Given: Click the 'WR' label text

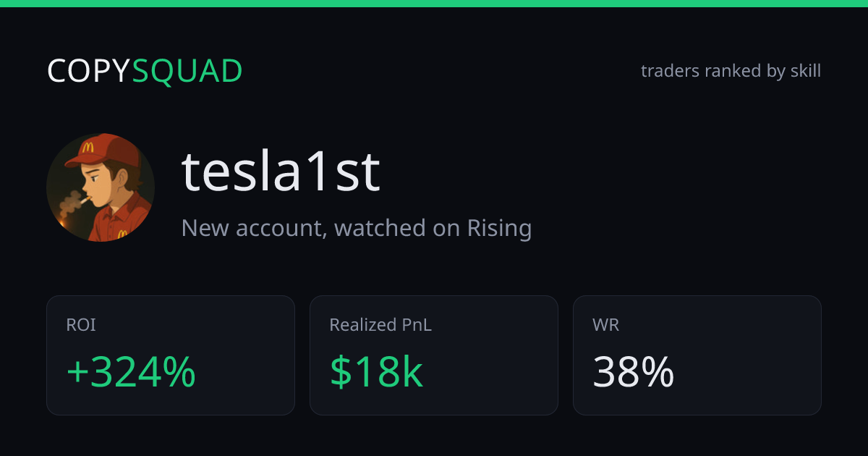Looking at the screenshot, I should [x=606, y=326].
